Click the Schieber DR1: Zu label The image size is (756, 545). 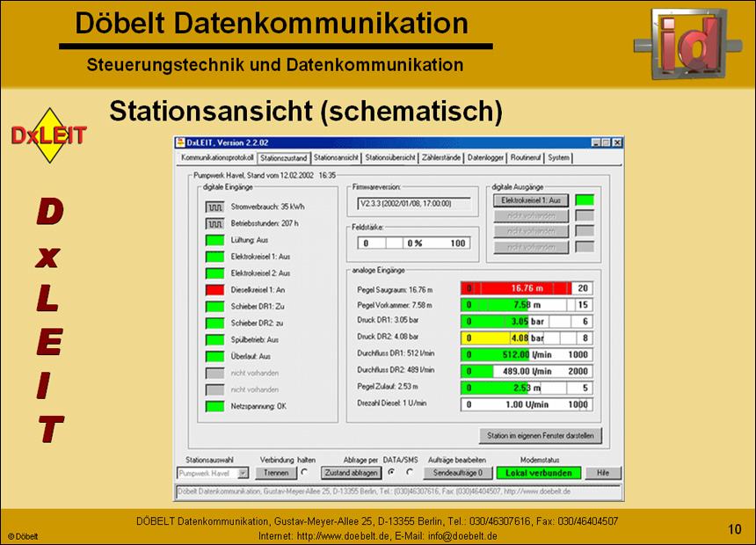[x=258, y=307]
